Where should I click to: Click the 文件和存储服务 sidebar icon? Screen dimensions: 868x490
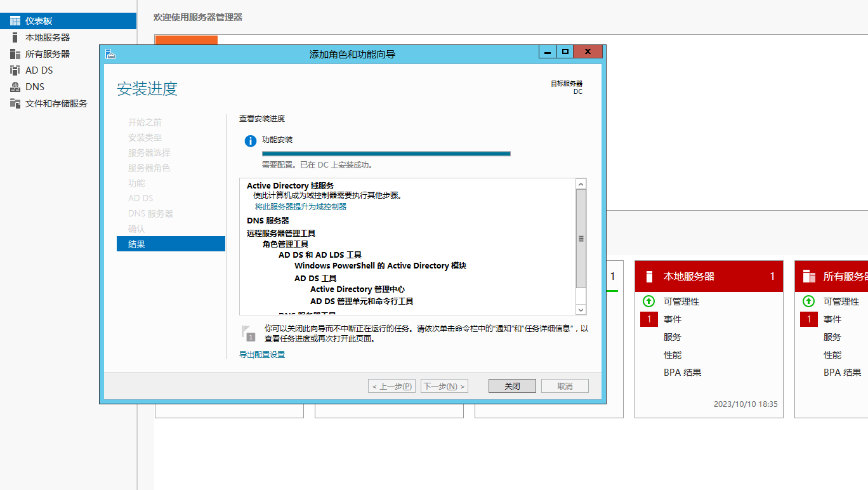pos(15,103)
